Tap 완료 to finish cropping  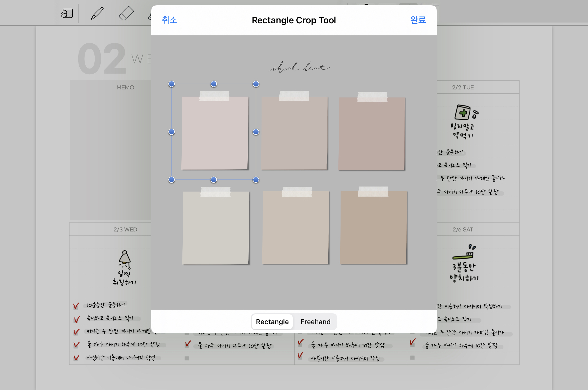[x=418, y=20]
